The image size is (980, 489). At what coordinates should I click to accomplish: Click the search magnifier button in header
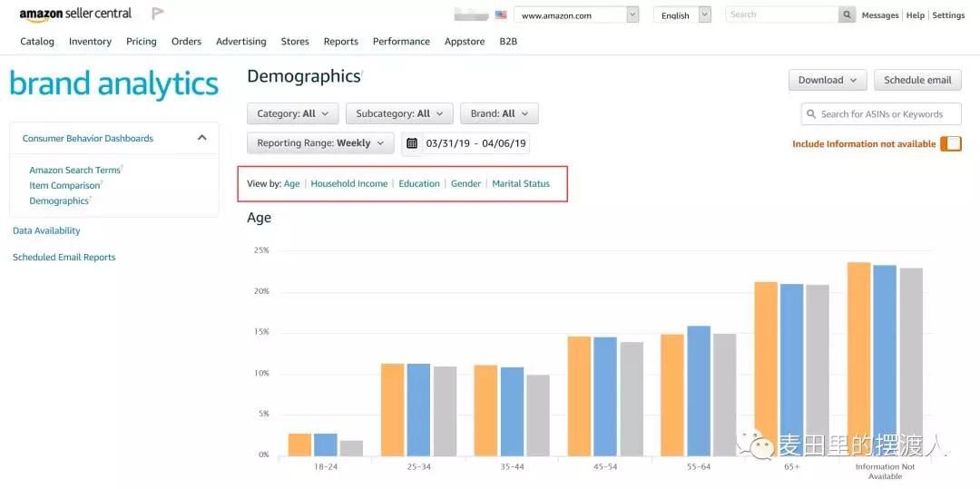[847, 15]
